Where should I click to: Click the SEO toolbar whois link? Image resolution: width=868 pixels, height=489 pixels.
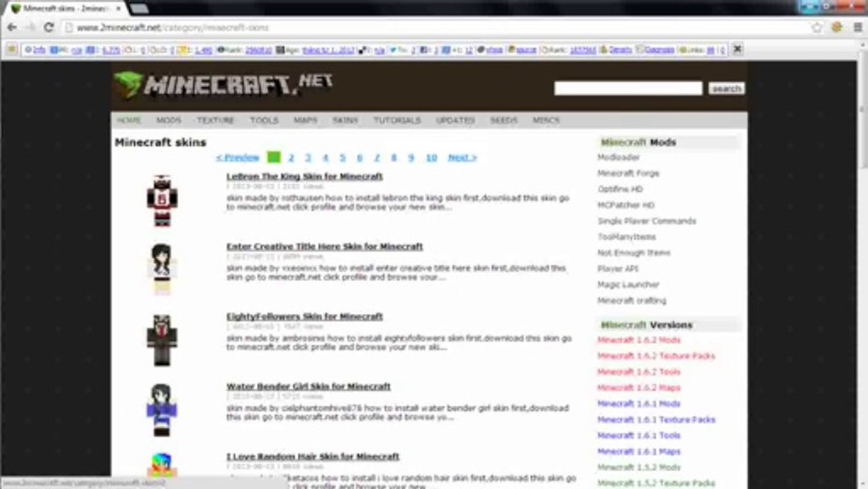point(494,50)
